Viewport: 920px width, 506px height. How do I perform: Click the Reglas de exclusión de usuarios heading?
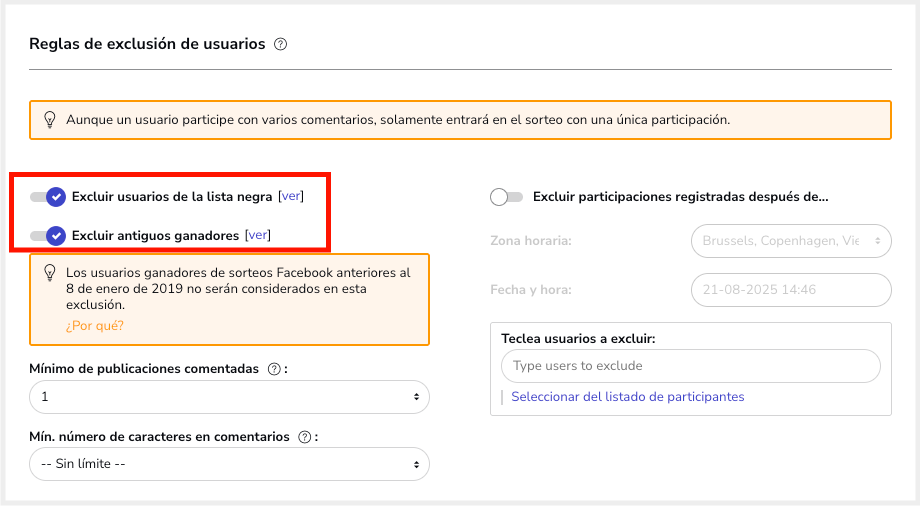tap(147, 44)
